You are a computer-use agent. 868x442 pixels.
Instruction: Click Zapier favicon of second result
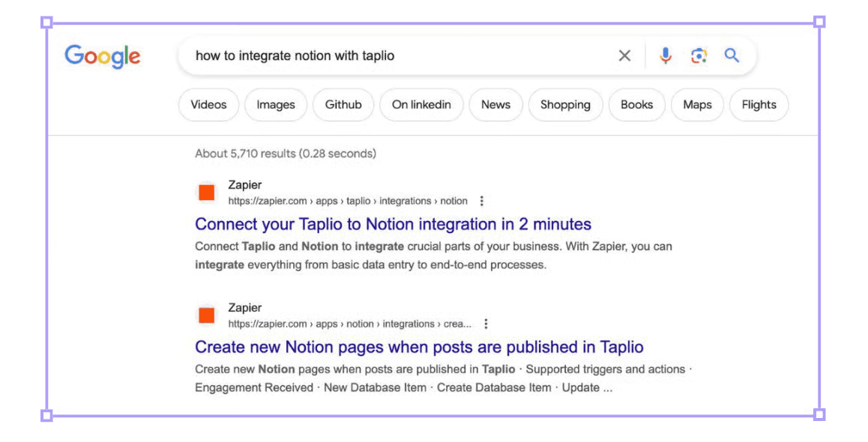pos(207,315)
